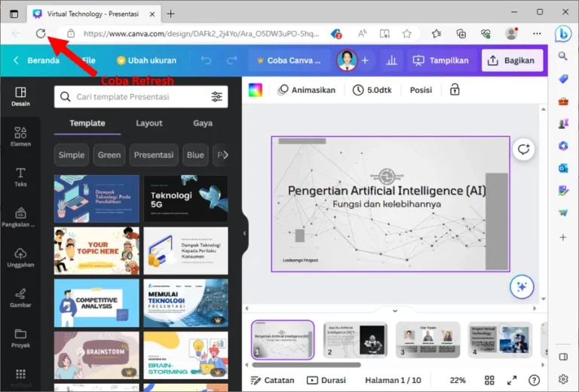This screenshot has height=392, width=579.
Task: Open the Edge collections icon
Action: point(461,34)
